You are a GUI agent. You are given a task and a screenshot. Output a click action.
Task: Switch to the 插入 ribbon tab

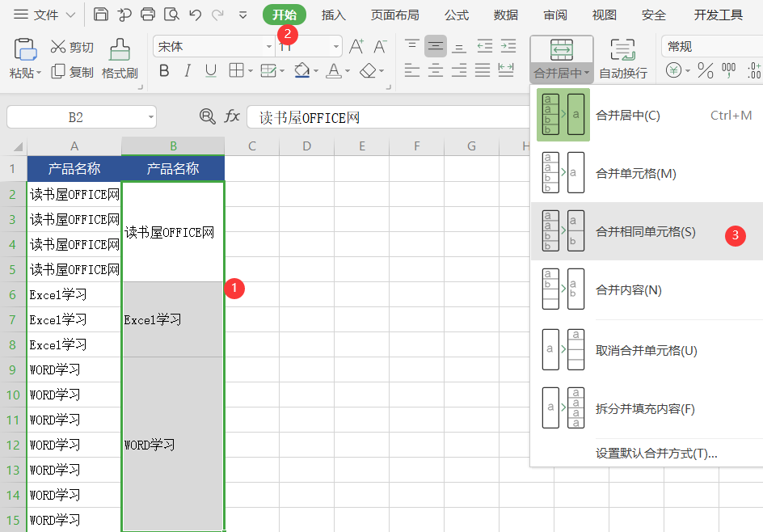(333, 15)
